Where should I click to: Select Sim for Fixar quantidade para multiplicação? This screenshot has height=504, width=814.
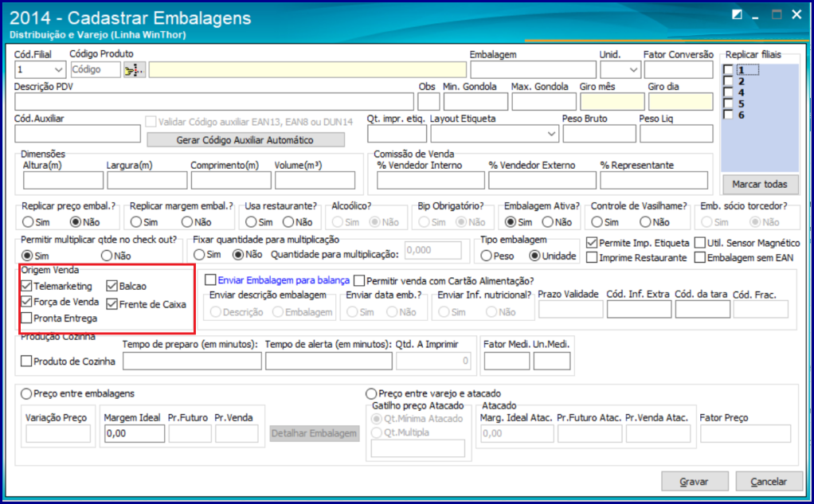pos(199,255)
